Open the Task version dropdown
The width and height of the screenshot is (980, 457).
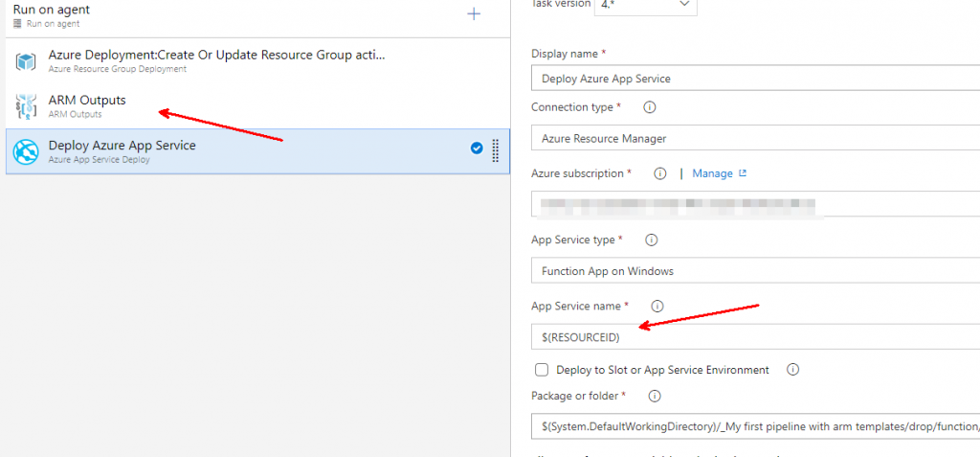click(646, 5)
